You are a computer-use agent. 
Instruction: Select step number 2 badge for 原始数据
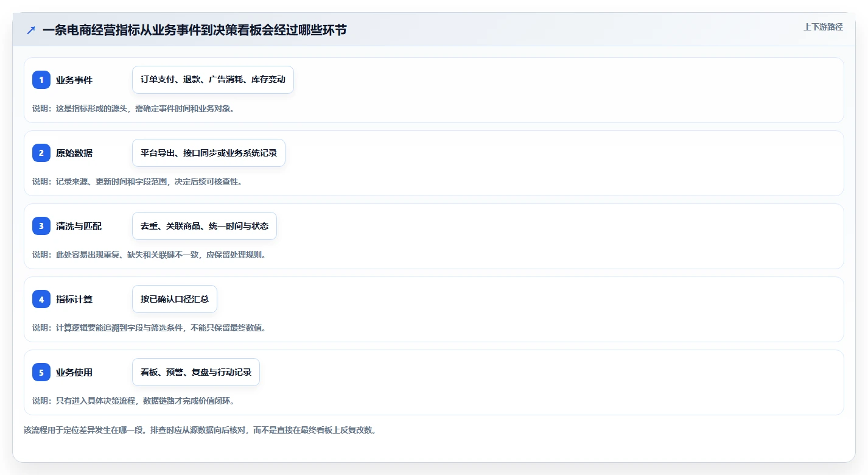[41, 153]
